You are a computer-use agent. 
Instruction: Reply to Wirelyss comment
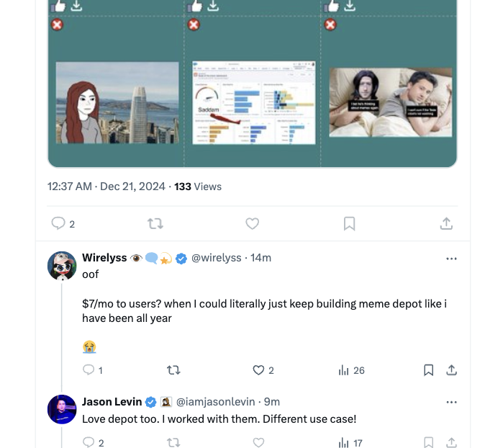tap(89, 370)
